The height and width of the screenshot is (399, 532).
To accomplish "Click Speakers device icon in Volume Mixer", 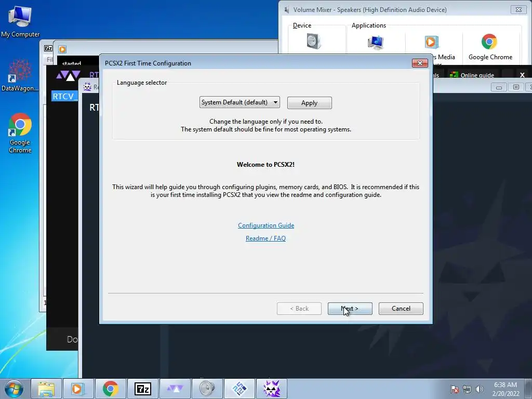I will [313, 42].
